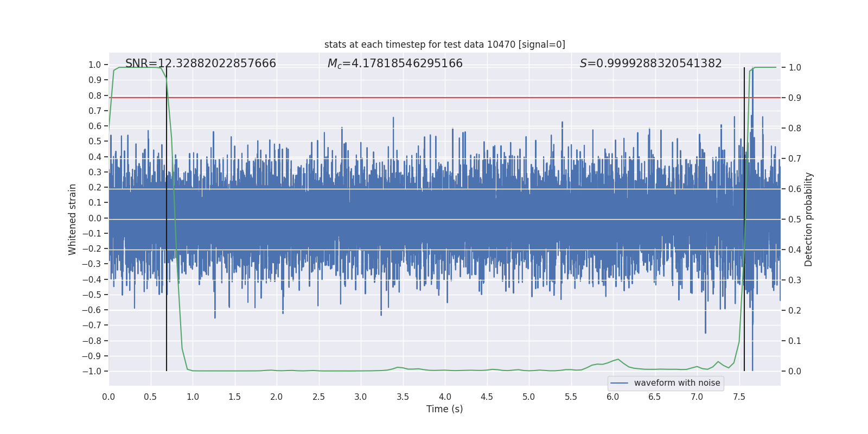Click the 7.5 tick label on time axis
This screenshot has height=434, width=868.
pos(739,397)
